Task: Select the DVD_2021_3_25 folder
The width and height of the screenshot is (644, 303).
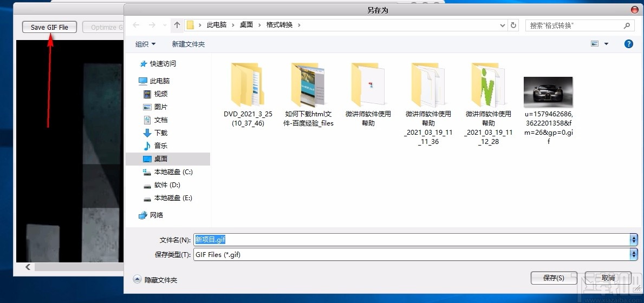Action: pos(248,95)
